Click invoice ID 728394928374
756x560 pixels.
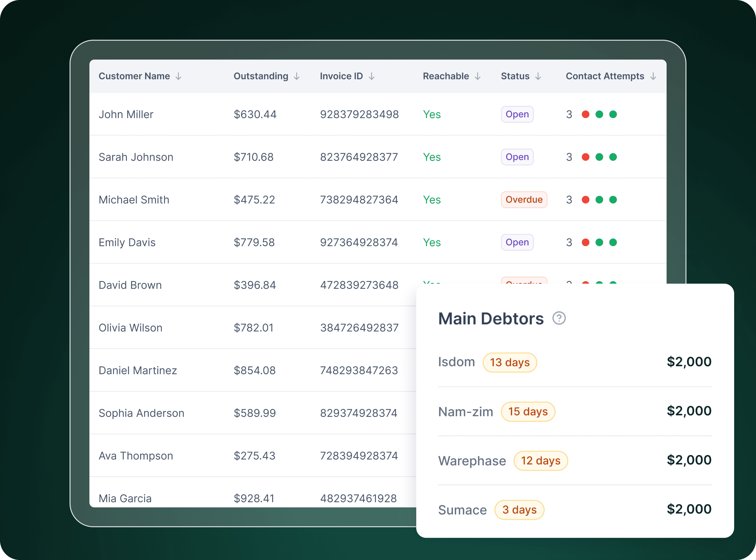(359, 456)
